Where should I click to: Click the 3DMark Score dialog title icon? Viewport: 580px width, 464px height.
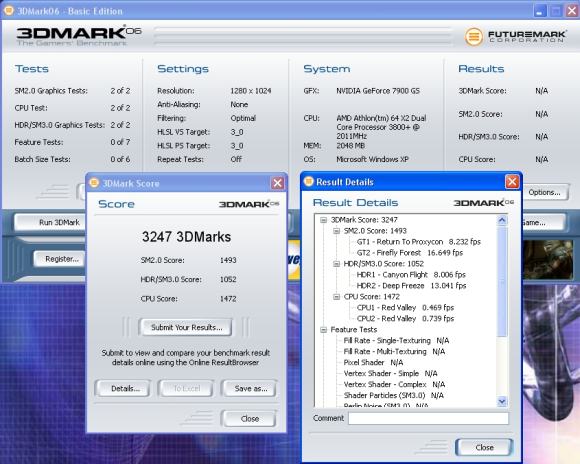point(94,183)
